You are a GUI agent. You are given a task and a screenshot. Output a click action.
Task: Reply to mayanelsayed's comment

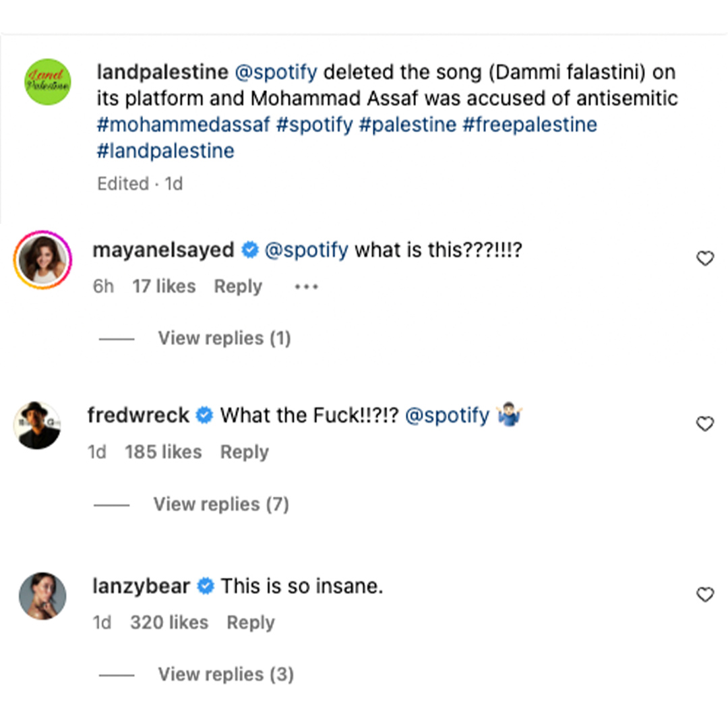pyautogui.click(x=238, y=286)
